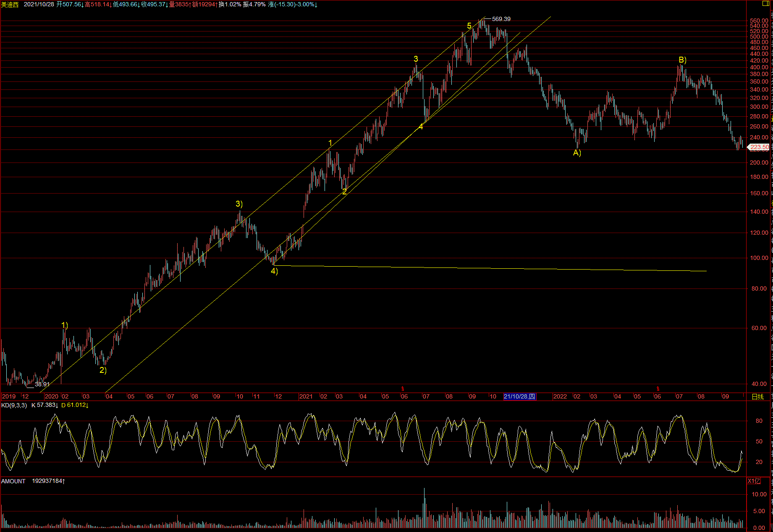This screenshot has width=773, height=532.
Task: Select the wave label 4) annotation
Action: tap(274, 271)
